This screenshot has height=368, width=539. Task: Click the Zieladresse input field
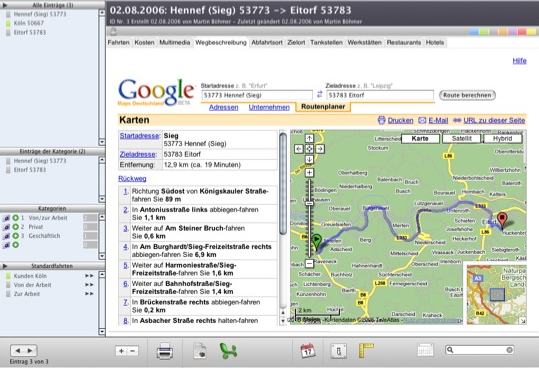pos(380,95)
